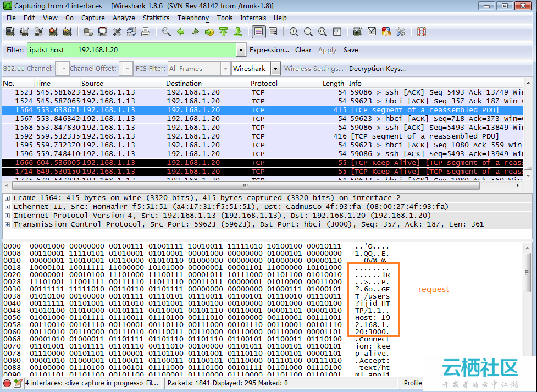
Task: Click the hex pane vertical scrollbar thumb
Action: [527, 273]
